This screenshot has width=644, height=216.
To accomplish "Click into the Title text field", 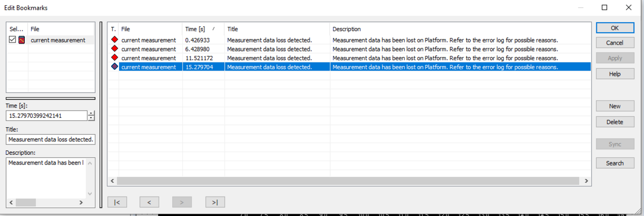I will [50, 140].
